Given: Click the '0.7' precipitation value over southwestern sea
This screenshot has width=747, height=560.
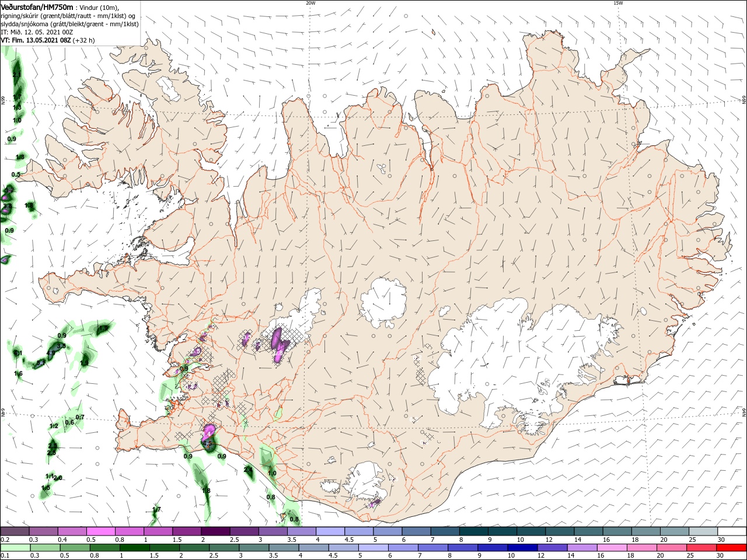Looking at the screenshot, I should 80,417.
